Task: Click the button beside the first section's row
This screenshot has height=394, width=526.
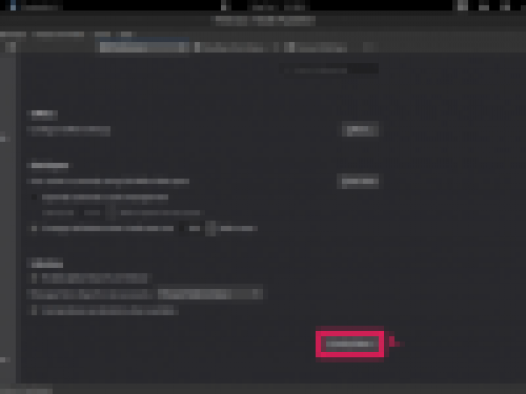Action: [x=360, y=130]
